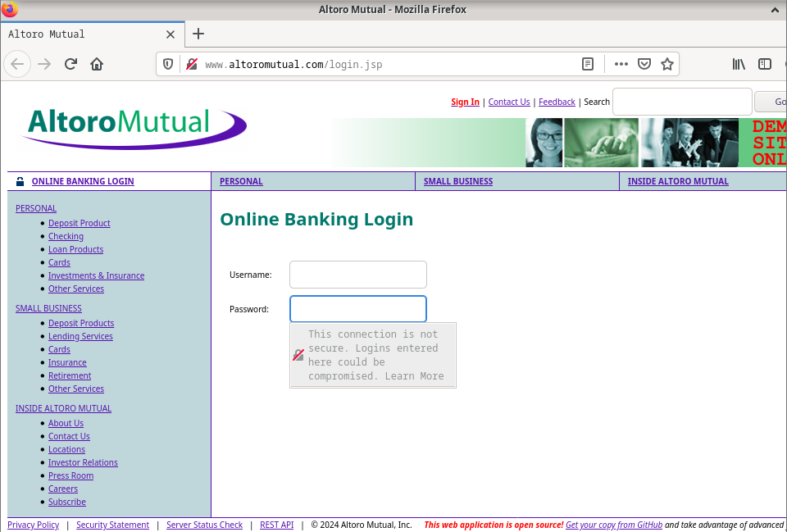Viewport: 787px width, 532px height.
Task: Save page to Pocket icon
Action: pyautogui.click(x=644, y=64)
